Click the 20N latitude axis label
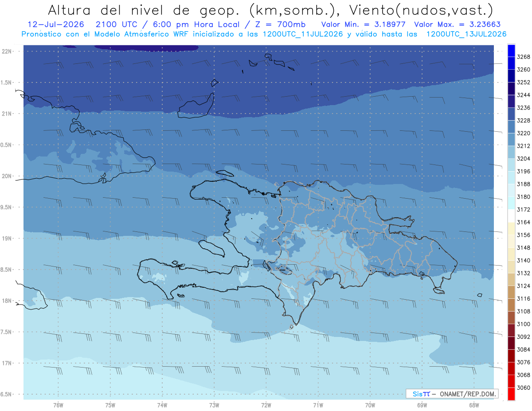Screen dimensions: 532x411 7,176
